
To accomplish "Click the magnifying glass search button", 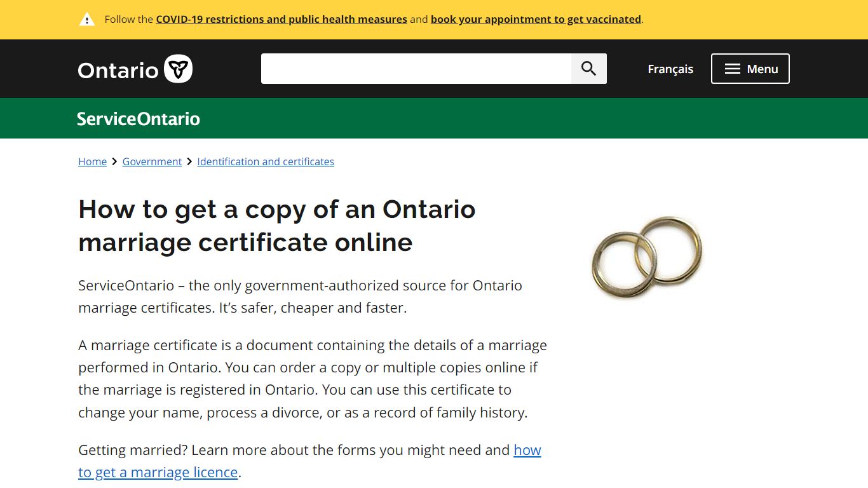I will (x=589, y=69).
